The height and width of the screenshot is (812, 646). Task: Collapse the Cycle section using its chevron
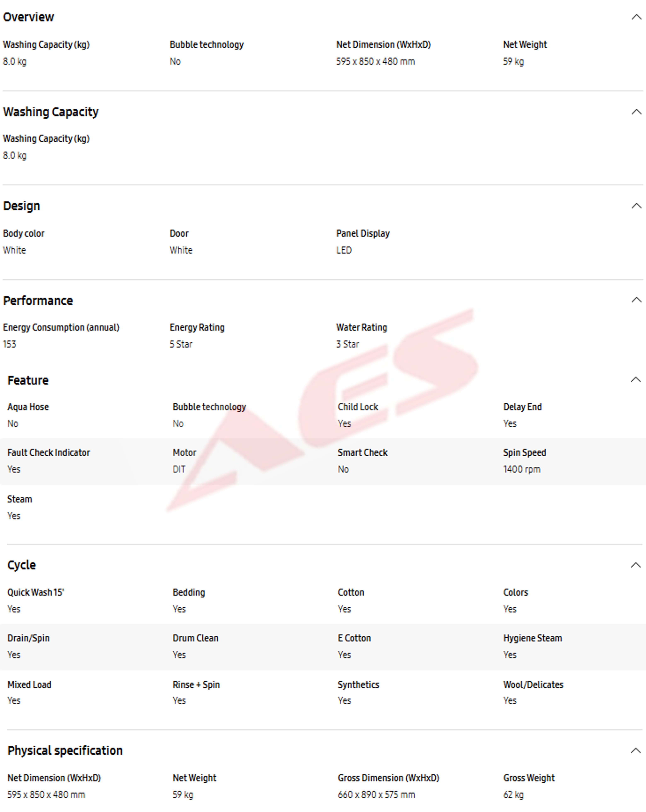(635, 565)
